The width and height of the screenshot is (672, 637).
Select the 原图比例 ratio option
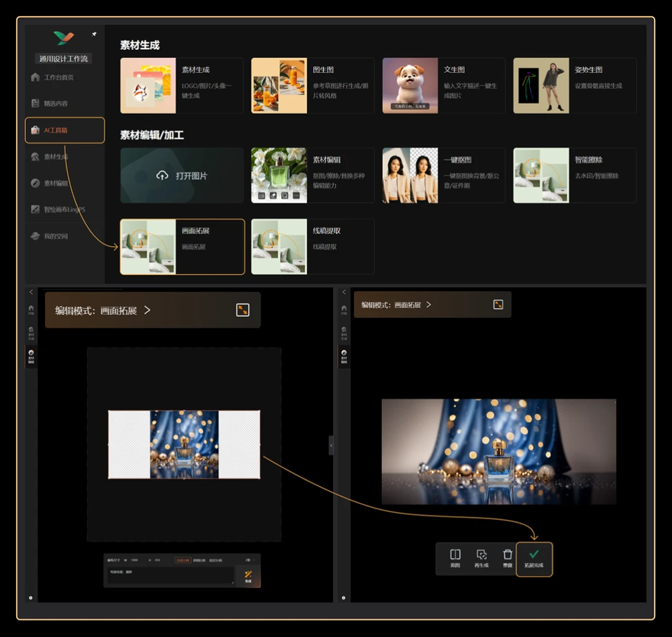click(x=199, y=560)
